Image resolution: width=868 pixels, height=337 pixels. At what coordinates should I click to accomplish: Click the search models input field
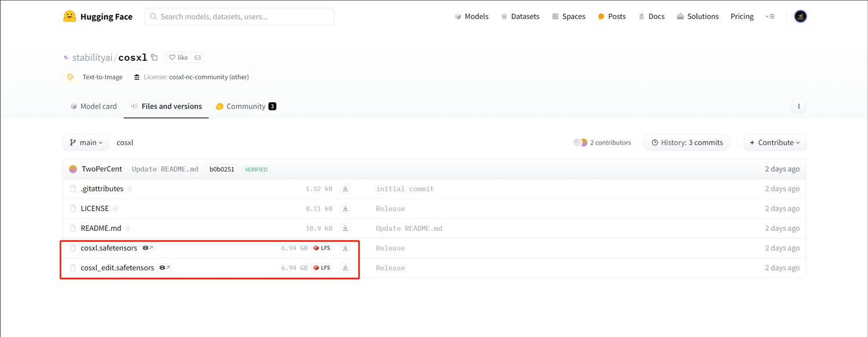click(x=240, y=17)
